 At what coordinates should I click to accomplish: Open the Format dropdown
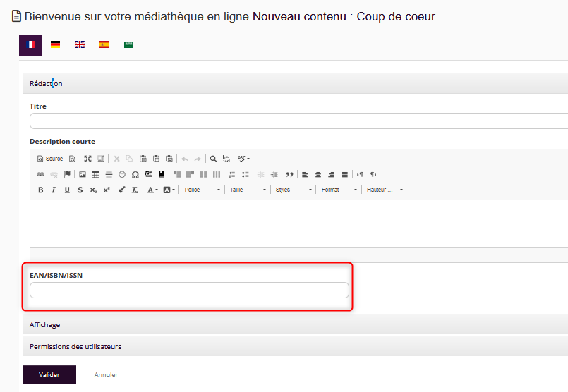(339, 190)
